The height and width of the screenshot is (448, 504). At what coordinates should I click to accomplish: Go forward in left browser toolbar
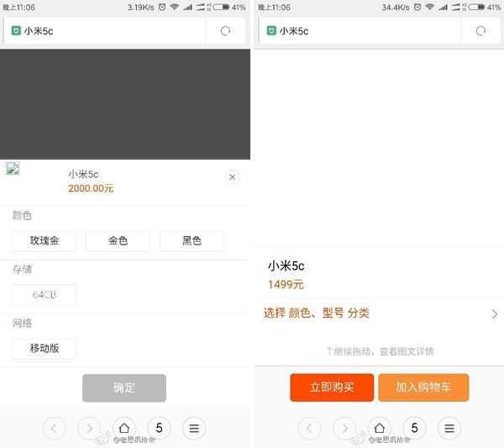coord(89,428)
